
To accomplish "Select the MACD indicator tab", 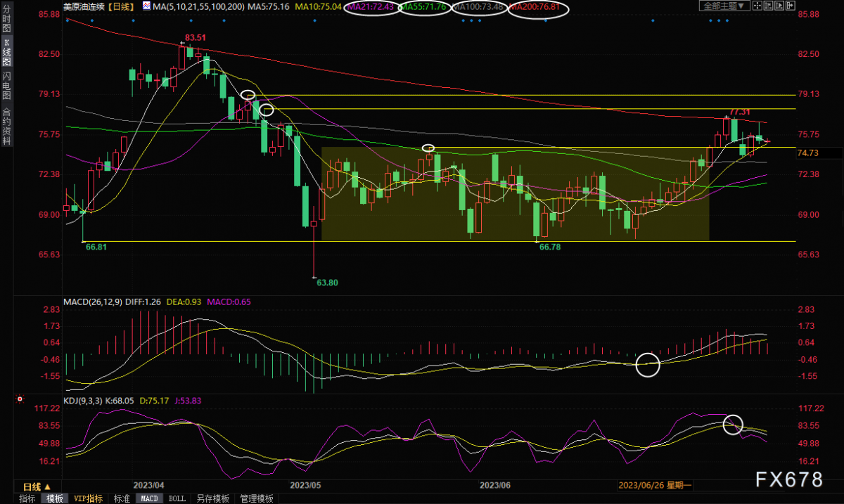I will click(x=149, y=498).
